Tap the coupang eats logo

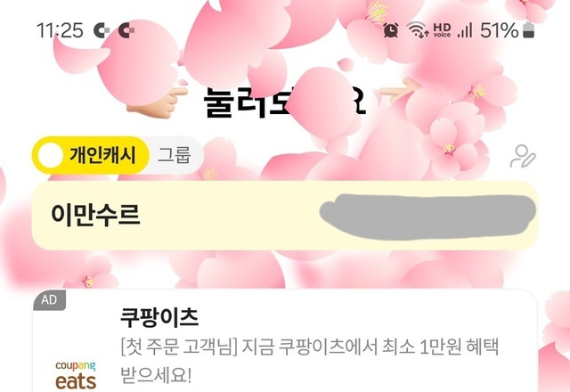[76, 374]
